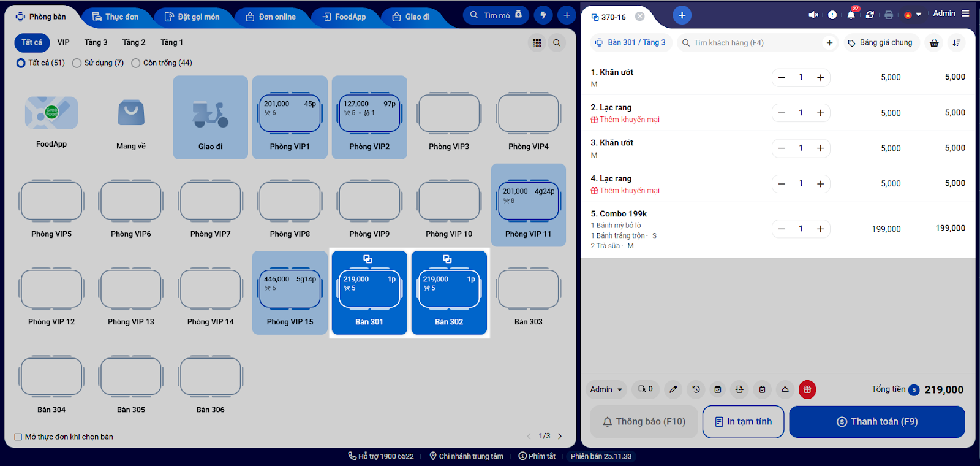The image size is (980, 466).
Task: Filter tables by VIP area tab
Action: click(64, 42)
